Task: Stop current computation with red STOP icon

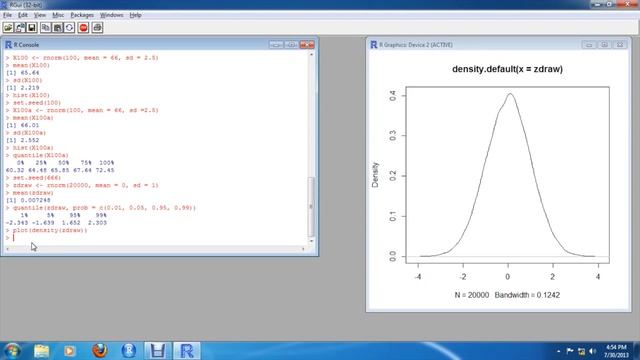Action: [x=83, y=28]
